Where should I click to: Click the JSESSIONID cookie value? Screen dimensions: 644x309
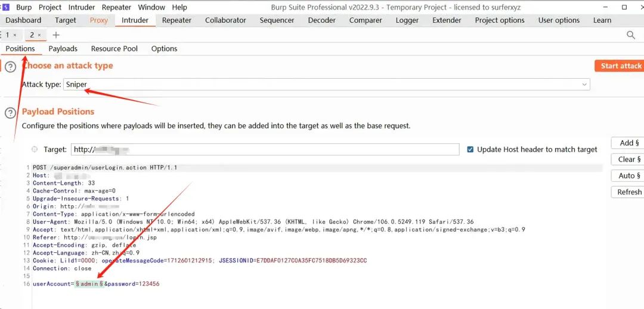click(x=311, y=261)
